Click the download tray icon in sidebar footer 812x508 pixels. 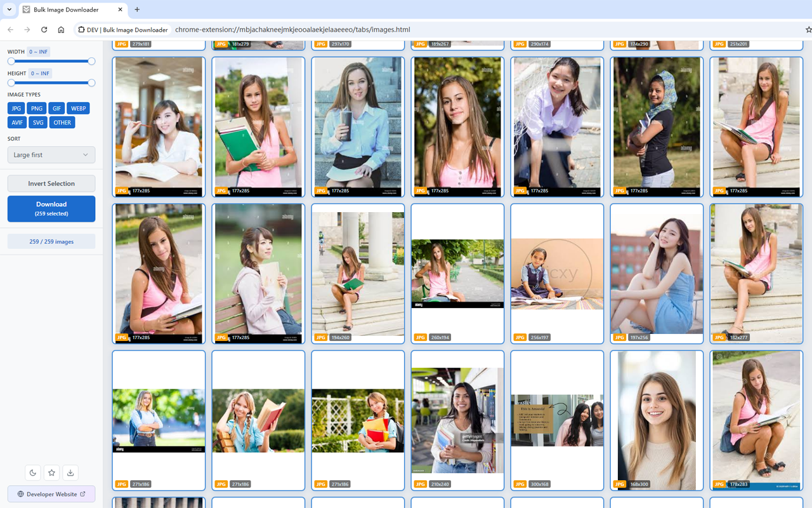pyautogui.click(x=70, y=472)
